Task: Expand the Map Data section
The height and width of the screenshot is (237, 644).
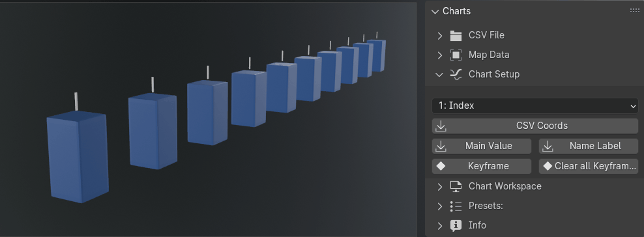Action: [440, 55]
